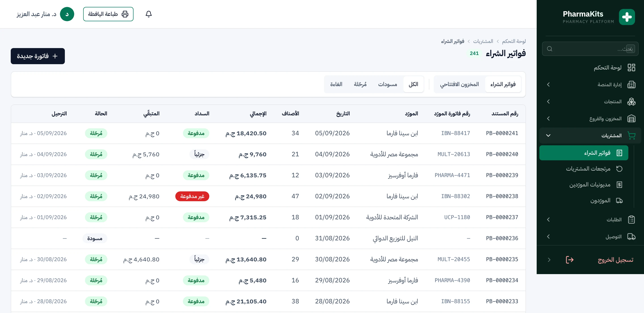644x313 pixels.
Task: Click the الإجمالي column header
Action: 258,114
